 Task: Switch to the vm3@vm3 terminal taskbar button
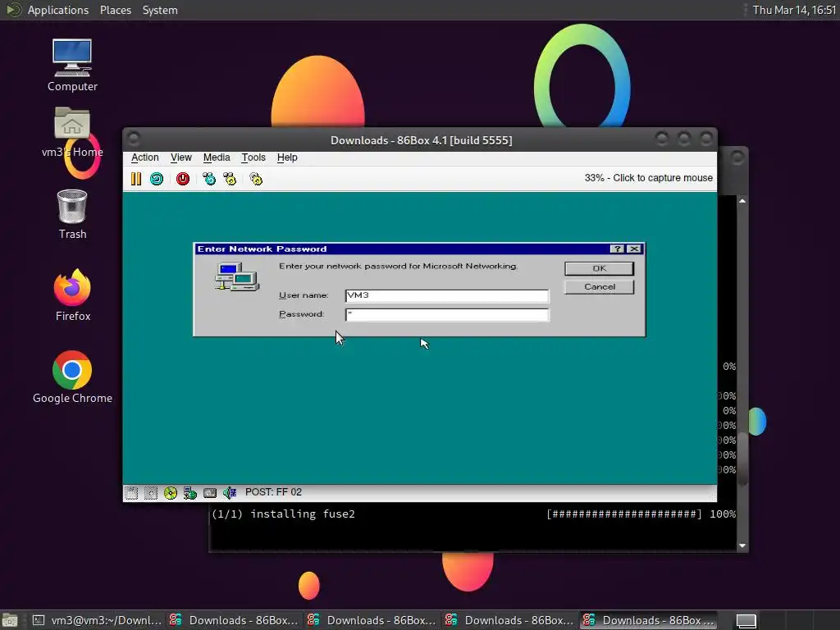pos(97,620)
